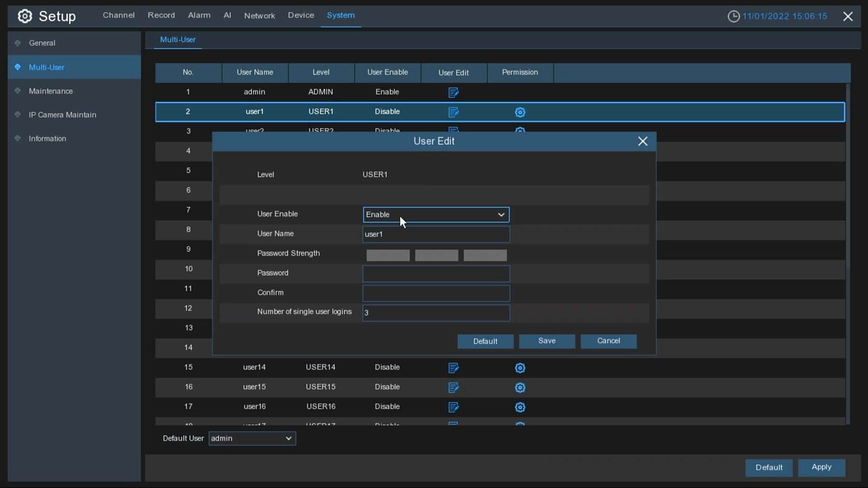Open permission gear for user1
Screen dimensions: 868x488
click(x=520, y=112)
